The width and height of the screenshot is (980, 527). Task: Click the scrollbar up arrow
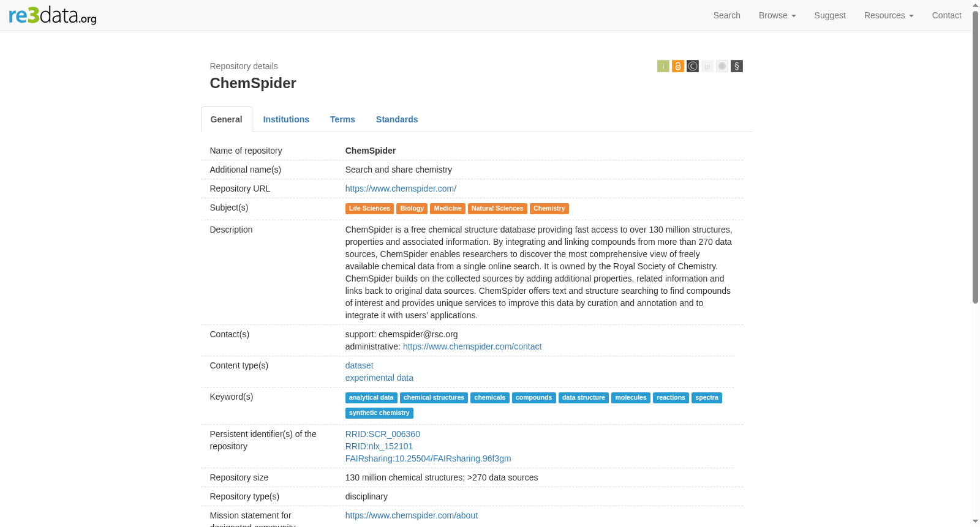click(x=976, y=4)
